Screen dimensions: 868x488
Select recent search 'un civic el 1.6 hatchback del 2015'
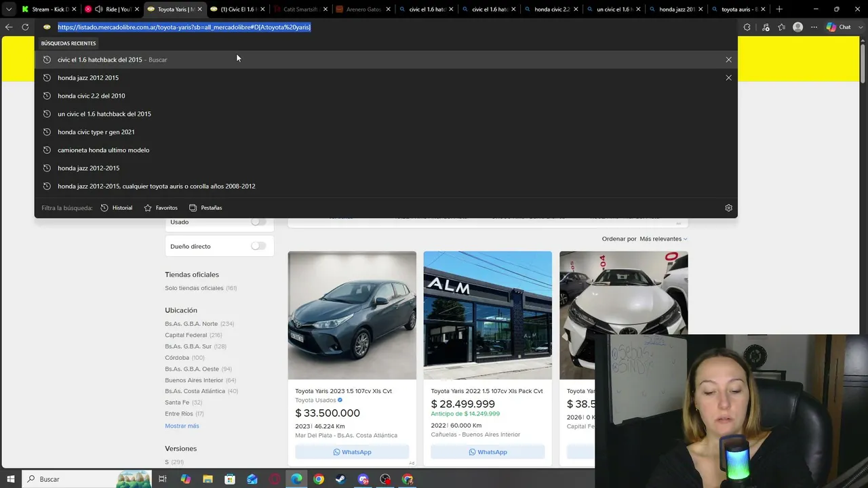click(386, 114)
